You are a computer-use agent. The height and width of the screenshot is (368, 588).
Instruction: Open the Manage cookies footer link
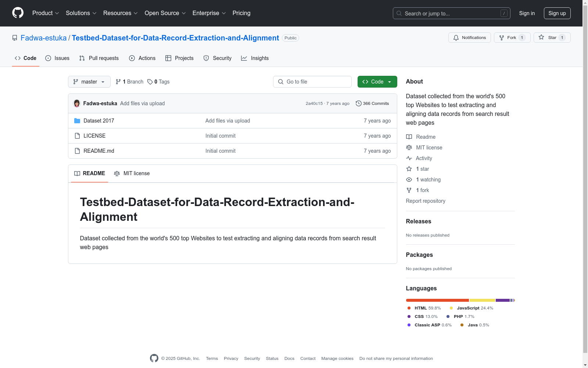(x=337, y=358)
